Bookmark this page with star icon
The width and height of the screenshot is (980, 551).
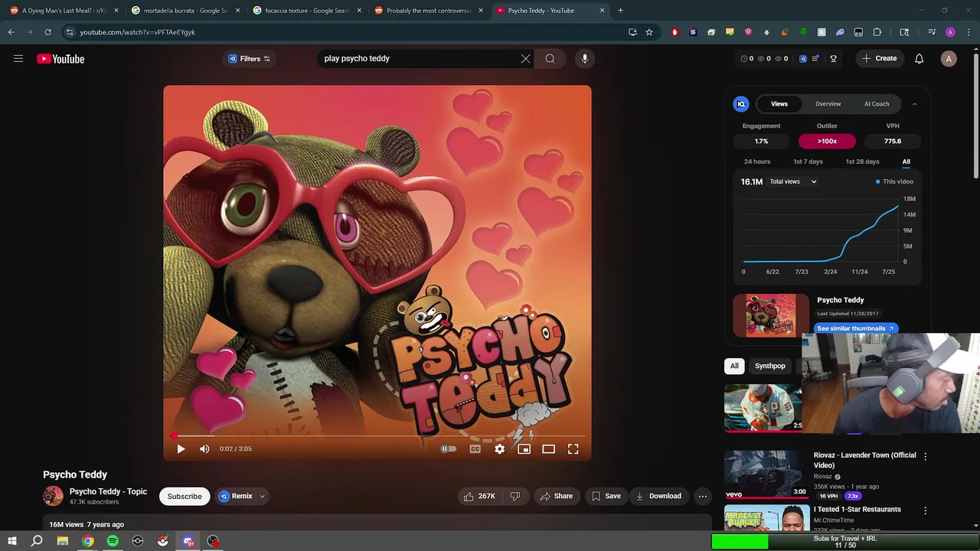(649, 32)
